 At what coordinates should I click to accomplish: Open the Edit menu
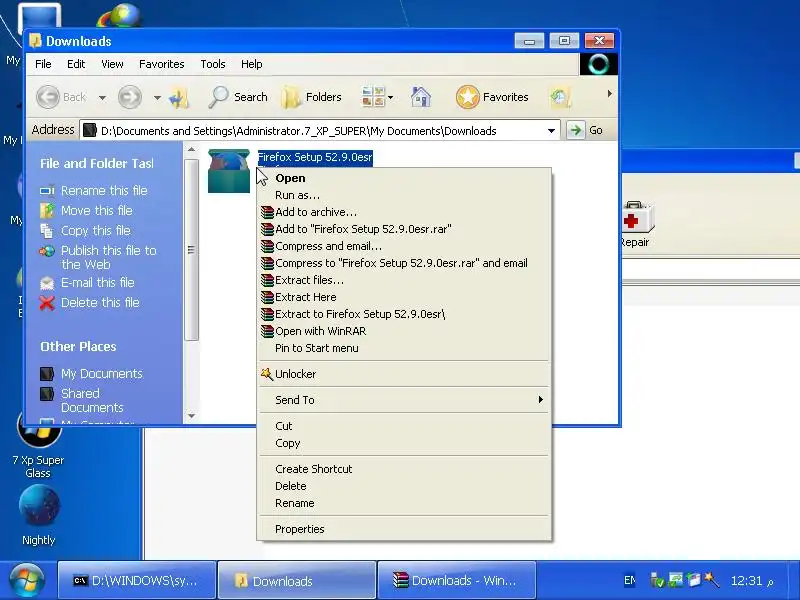click(76, 64)
